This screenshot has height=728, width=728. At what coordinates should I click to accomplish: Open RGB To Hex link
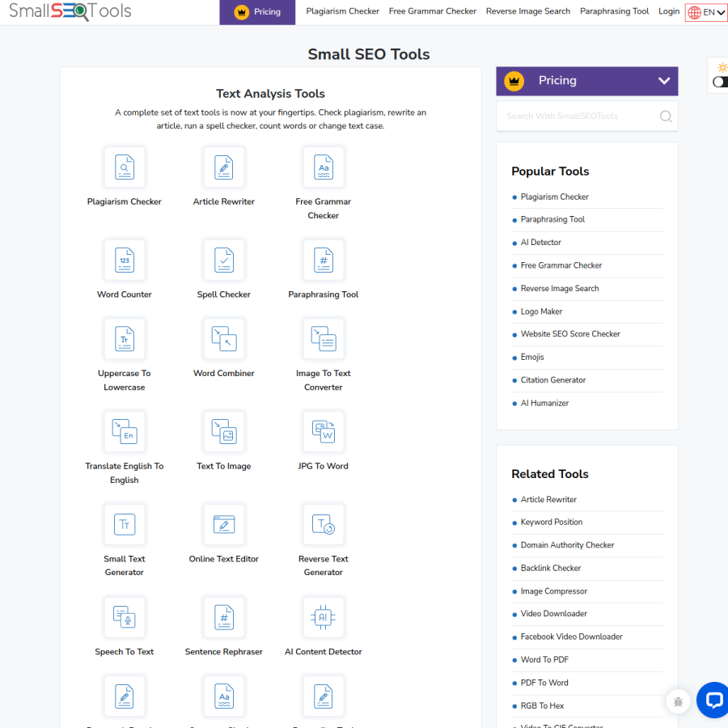pos(542,705)
